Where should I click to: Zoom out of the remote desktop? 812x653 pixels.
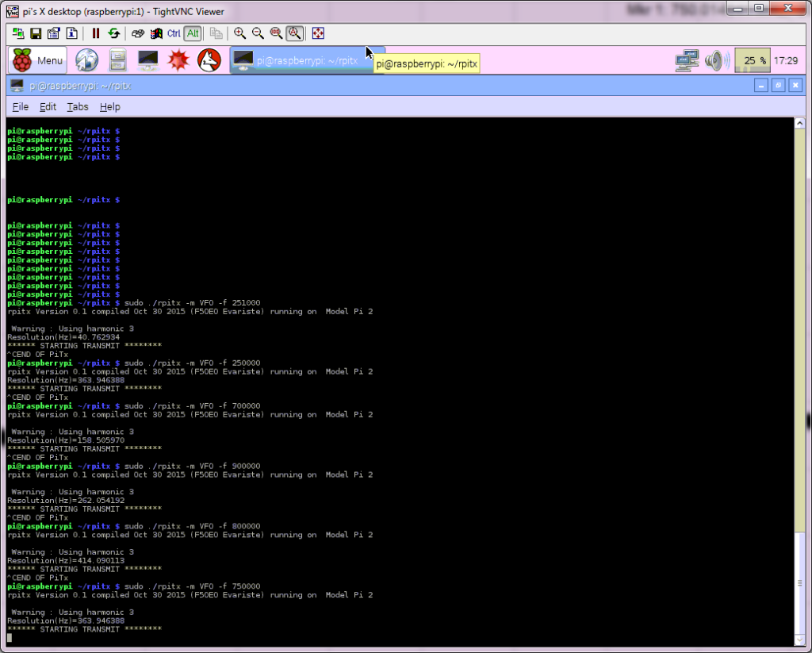click(x=258, y=33)
